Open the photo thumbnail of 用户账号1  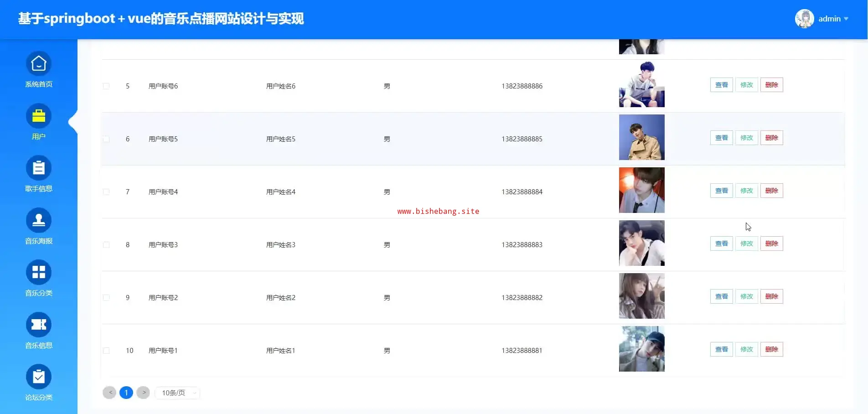[642, 349]
